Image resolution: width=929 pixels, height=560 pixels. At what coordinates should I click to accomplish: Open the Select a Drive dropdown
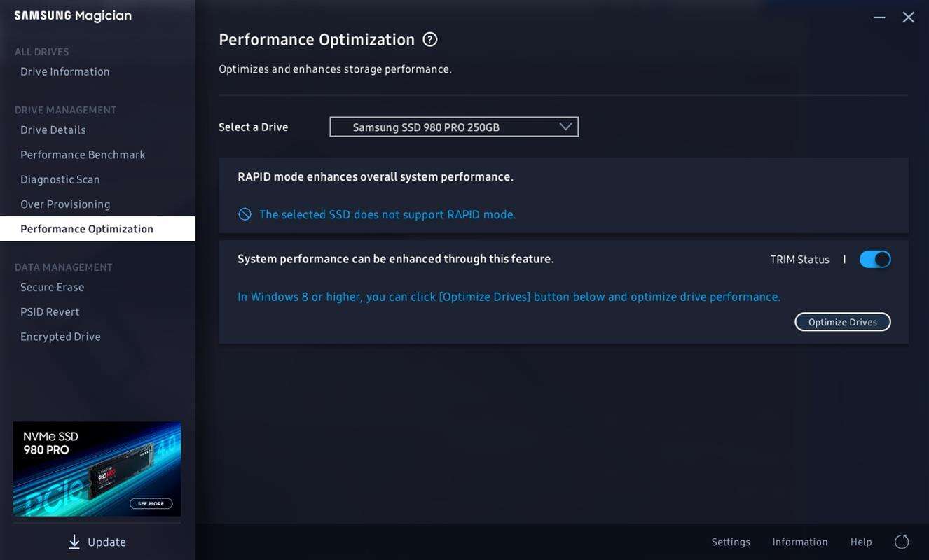click(x=453, y=127)
